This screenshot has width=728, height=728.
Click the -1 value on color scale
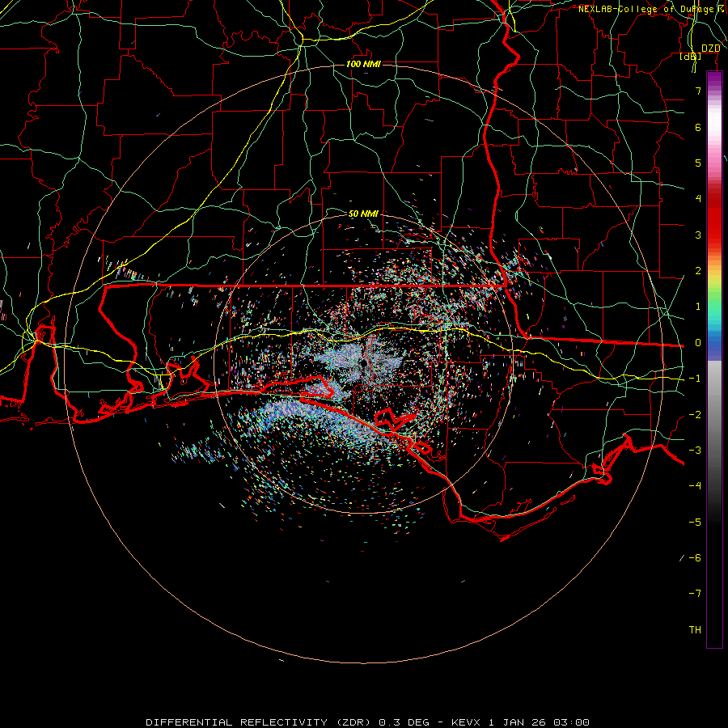(x=695, y=379)
